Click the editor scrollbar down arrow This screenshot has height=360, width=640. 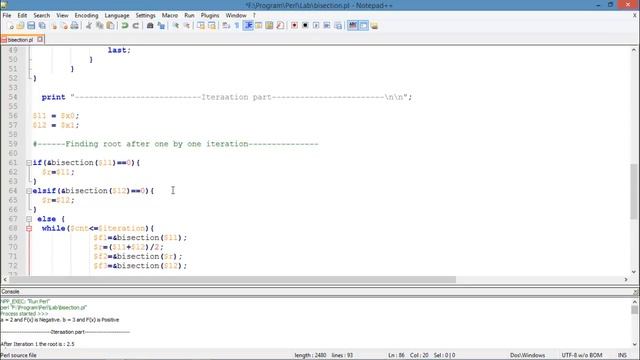point(633,272)
